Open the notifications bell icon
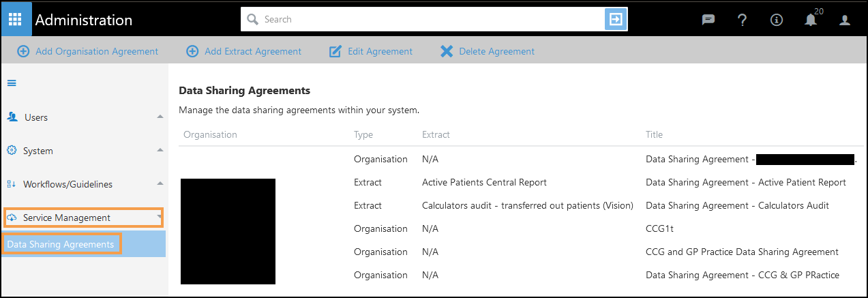The width and height of the screenshot is (868, 298). pyautogui.click(x=811, y=20)
